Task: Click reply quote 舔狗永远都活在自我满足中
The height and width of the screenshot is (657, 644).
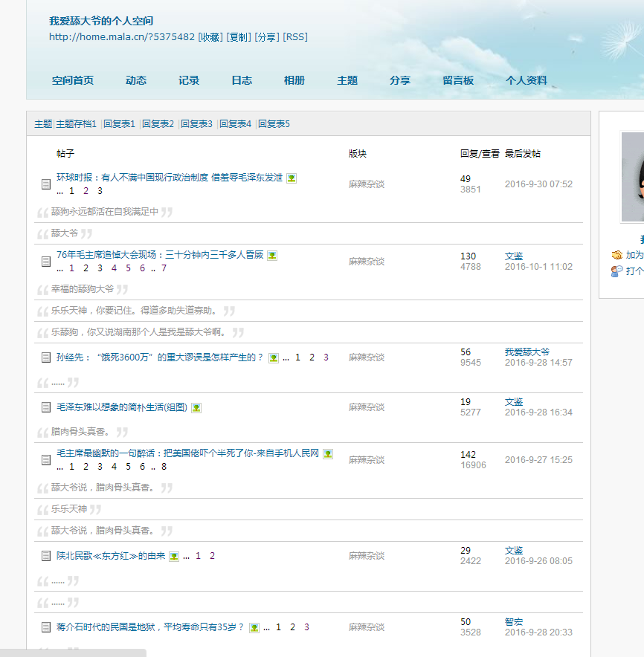Action: coord(105,212)
